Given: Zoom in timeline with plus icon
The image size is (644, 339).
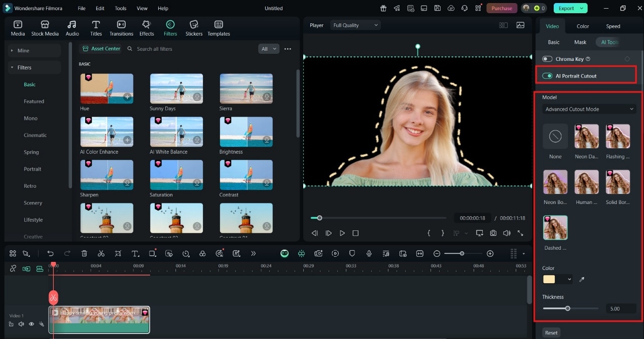Looking at the screenshot, I should pos(490,253).
